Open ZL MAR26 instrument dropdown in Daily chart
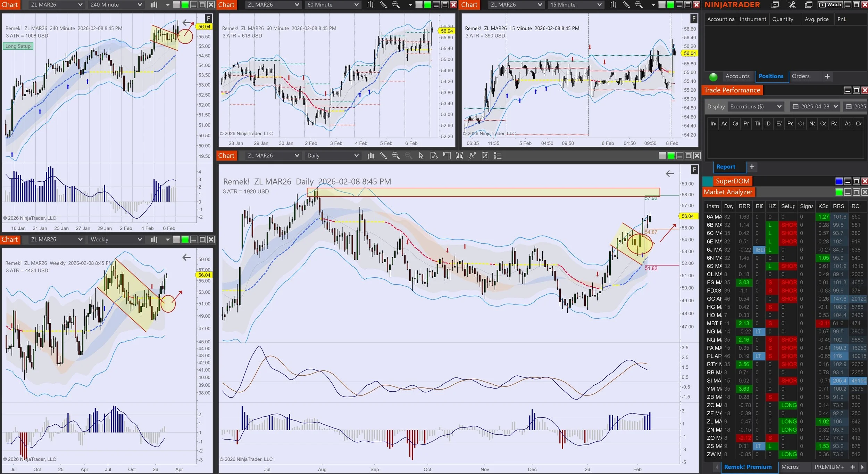 pos(273,156)
